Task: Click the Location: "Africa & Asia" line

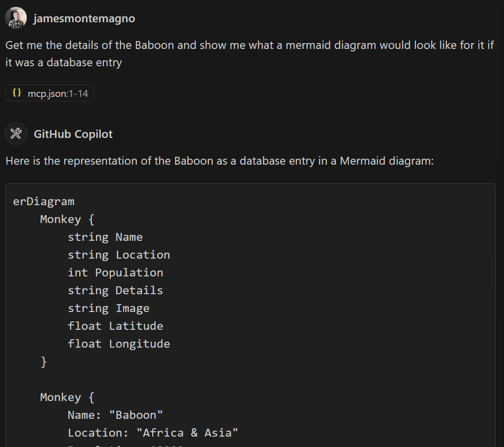Action: [x=153, y=433]
